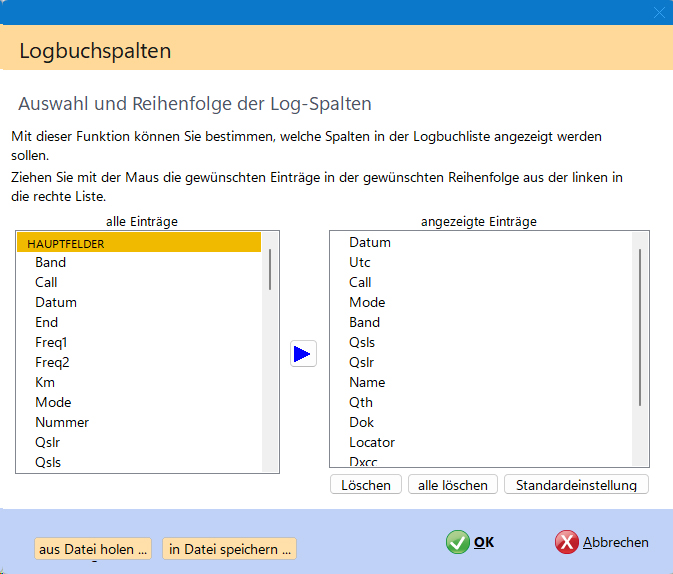Screen dimensions: 673x574
Task: Select 'Name' in the right list
Action: [x=367, y=382]
